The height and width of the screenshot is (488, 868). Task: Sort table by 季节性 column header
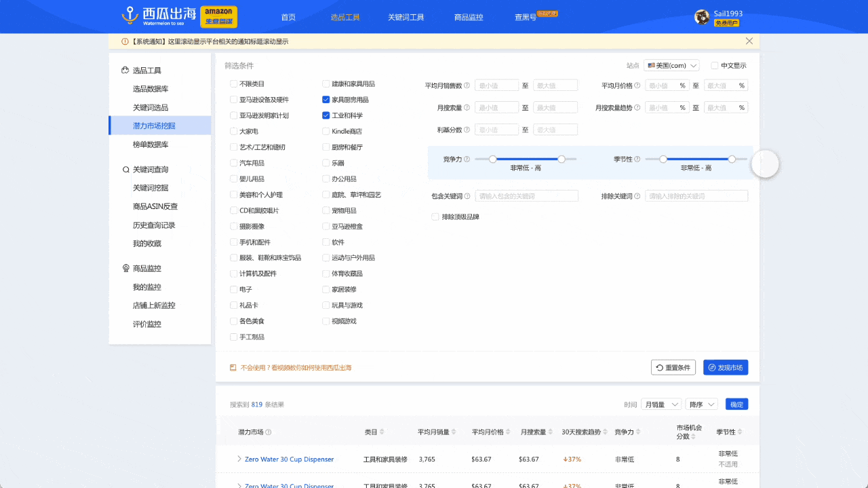[x=741, y=432]
